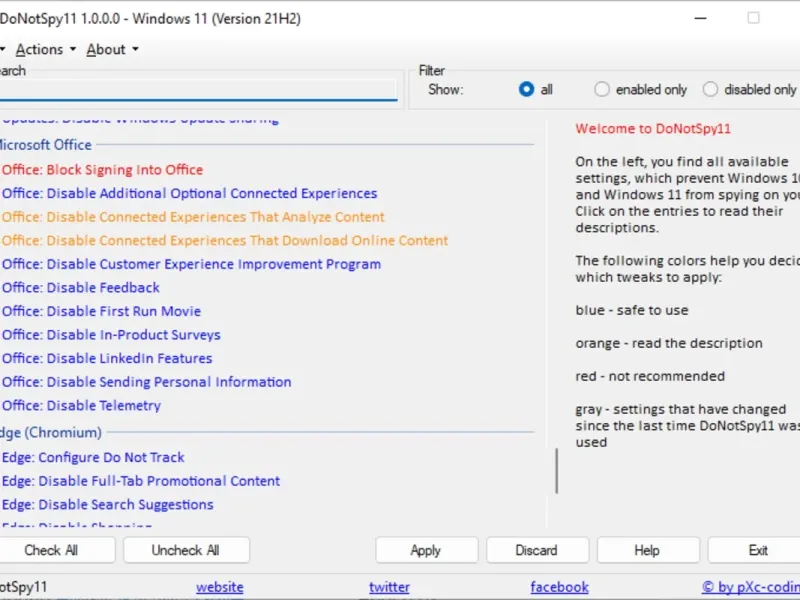Select "Office: Disable Connected Experiences That Analyze Content"

(193, 217)
